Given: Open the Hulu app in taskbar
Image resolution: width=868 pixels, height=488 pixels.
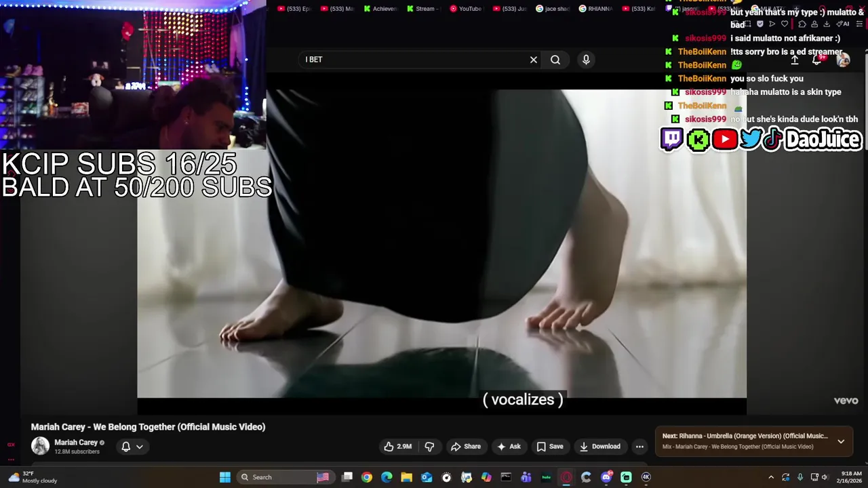Looking at the screenshot, I should [x=546, y=477].
